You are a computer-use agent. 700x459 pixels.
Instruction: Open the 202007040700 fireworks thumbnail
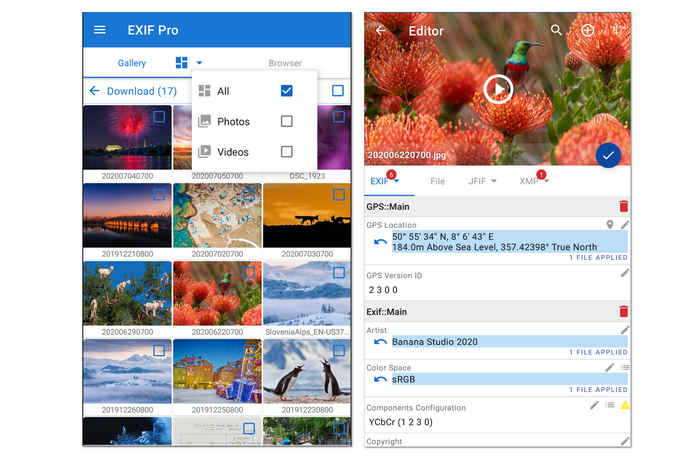127,138
